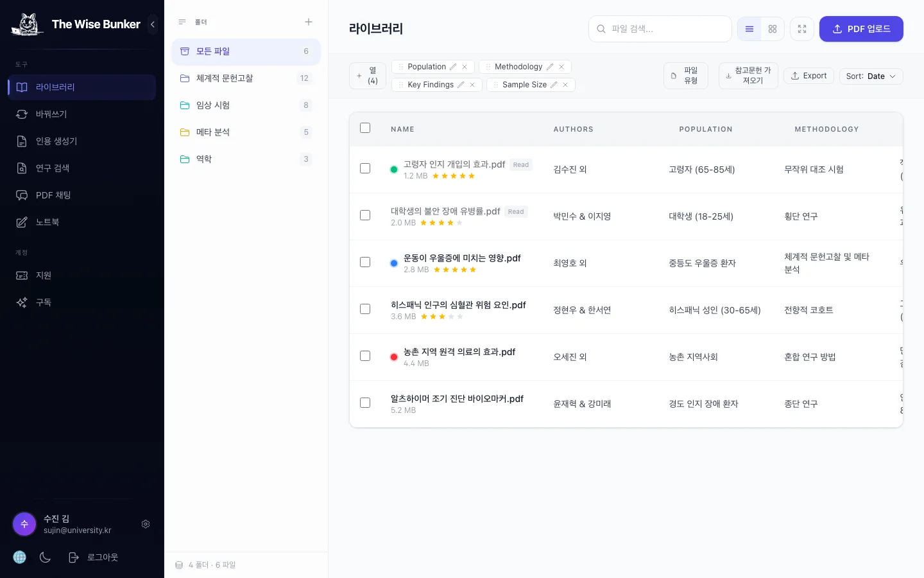This screenshot has width=924, height=578.
Task: Collapse the sidebar using the chevron arrow
Action: tap(153, 24)
